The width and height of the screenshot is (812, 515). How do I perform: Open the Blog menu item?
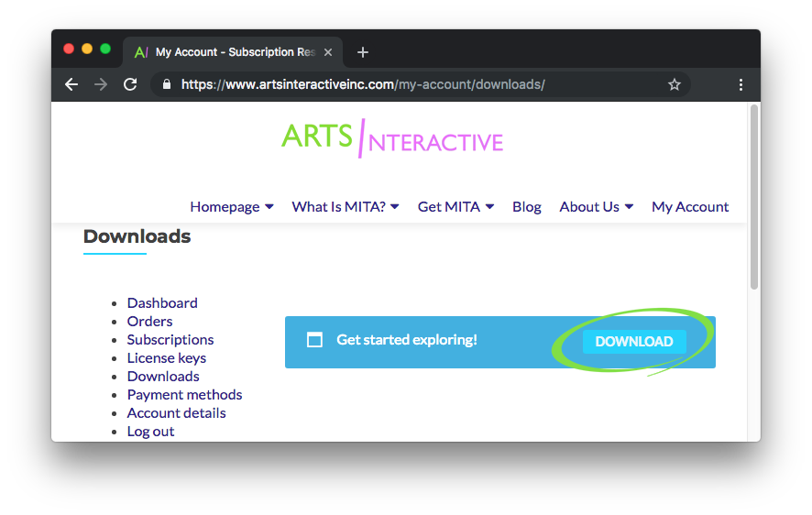pyautogui.click(x=527, y=207)
